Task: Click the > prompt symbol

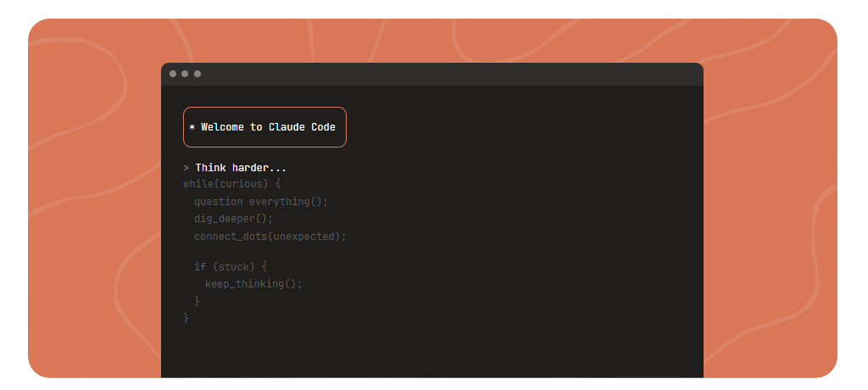Action: coord(186,168)
